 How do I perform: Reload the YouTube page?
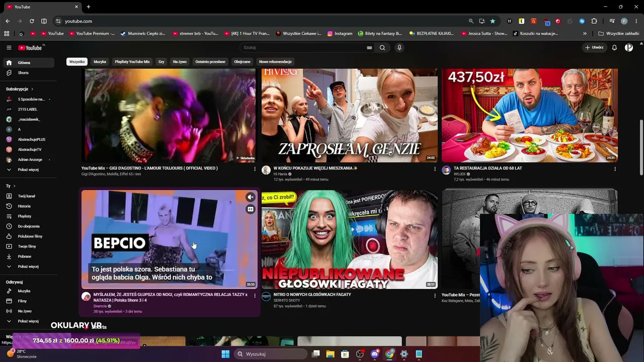pos(32,21)
